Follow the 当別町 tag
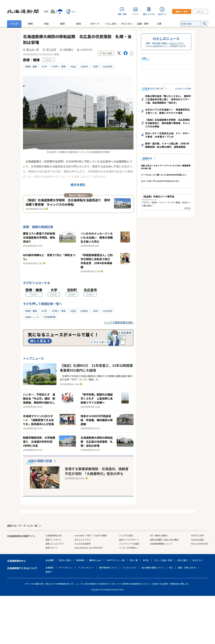 click(x=72, y=295)
